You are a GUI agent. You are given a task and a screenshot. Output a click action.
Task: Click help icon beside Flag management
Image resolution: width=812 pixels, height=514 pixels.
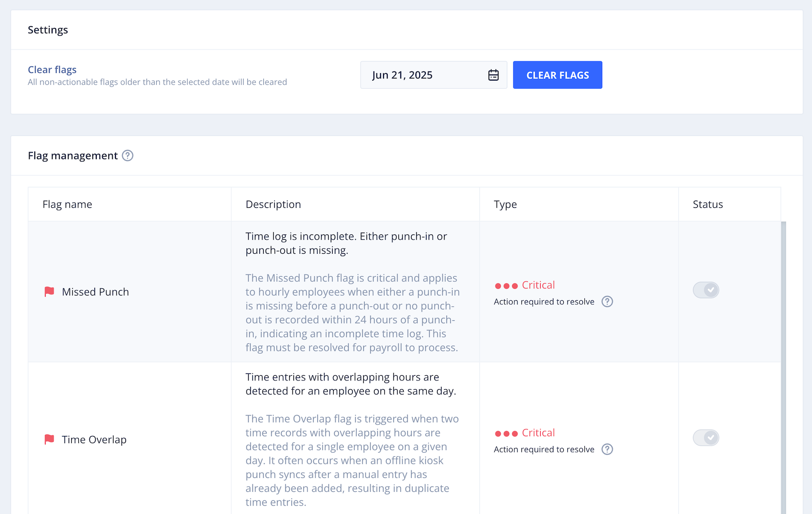coord(128,156)
